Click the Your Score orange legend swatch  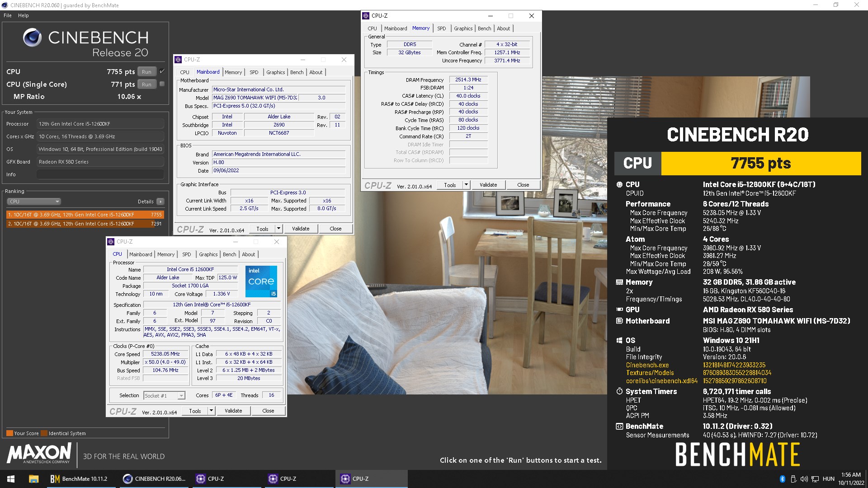(9, 433)
